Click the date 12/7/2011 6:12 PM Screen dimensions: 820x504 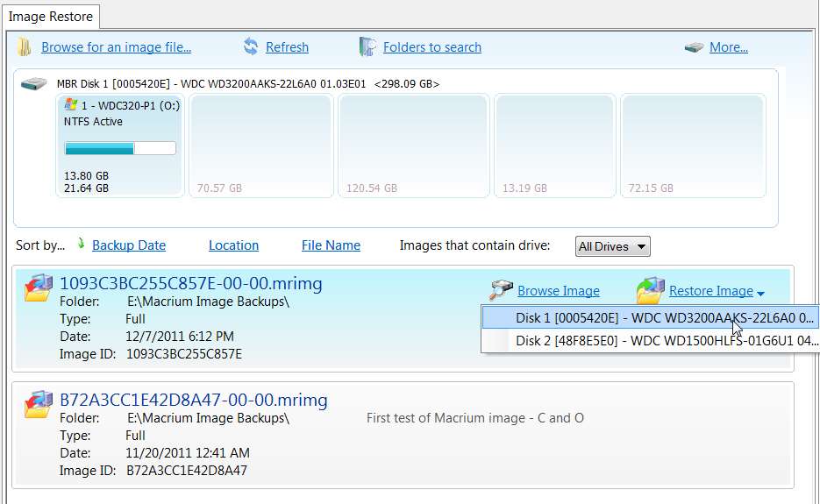pyautogui.click(x=180, y=337)
